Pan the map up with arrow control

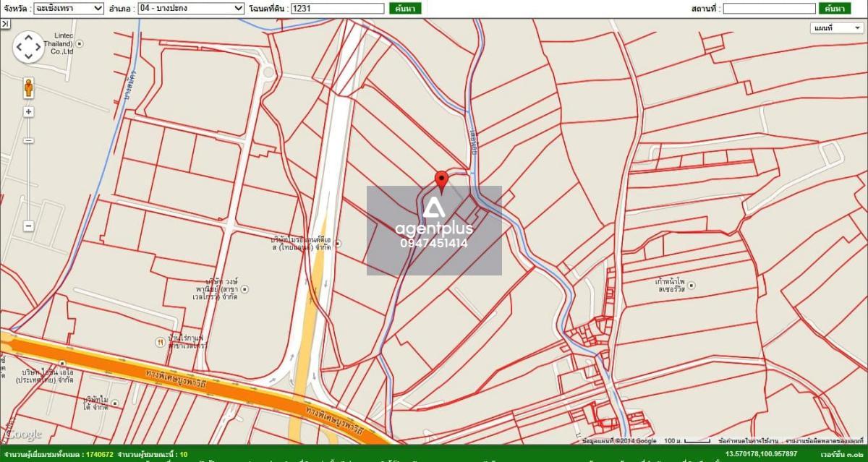coord(28,36)
